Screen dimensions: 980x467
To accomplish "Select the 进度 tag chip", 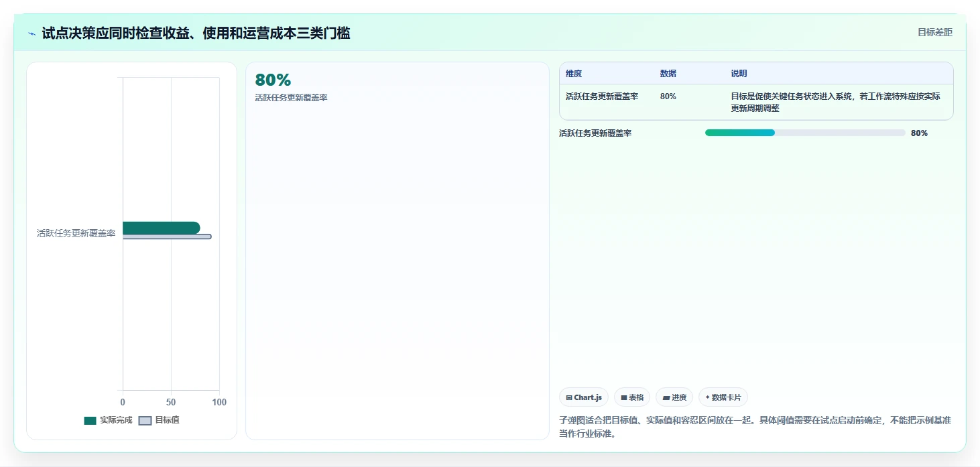I will 674,397.
